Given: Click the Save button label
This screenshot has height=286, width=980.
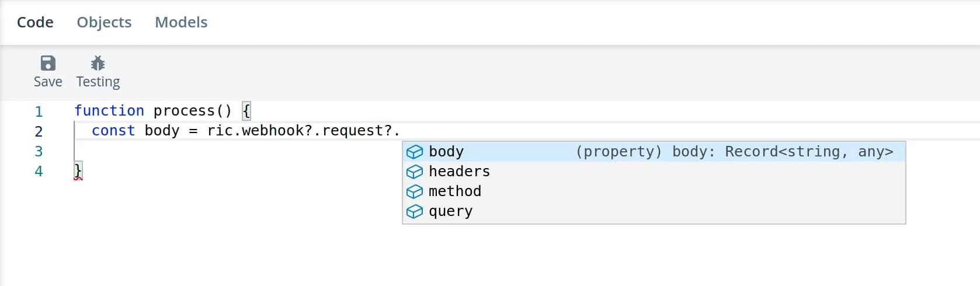Looking at the screenshot, I should (48, 82).
